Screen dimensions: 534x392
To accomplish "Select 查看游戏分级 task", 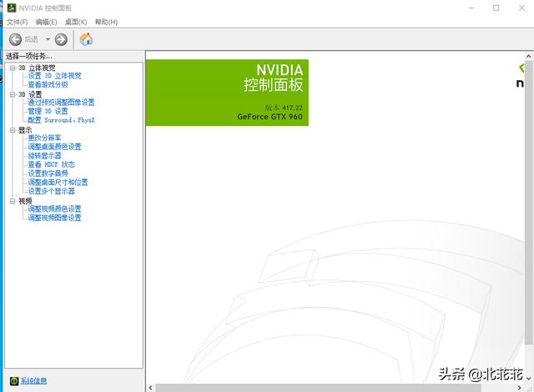I will click(48, 84).
